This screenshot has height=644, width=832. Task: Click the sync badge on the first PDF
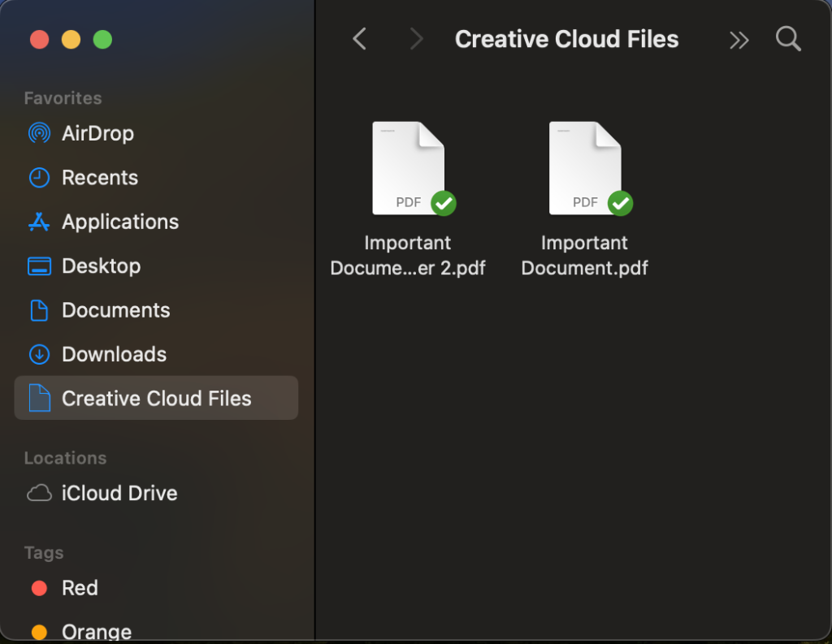point(443,203)
